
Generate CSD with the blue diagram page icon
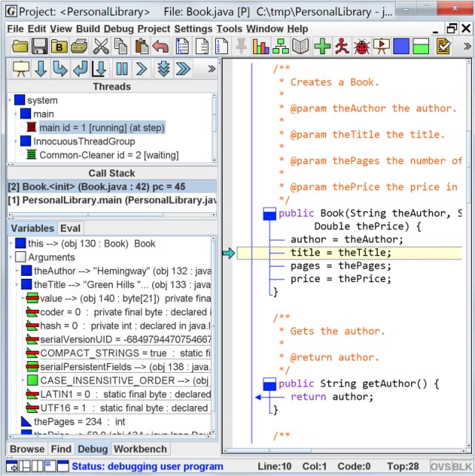182,47
